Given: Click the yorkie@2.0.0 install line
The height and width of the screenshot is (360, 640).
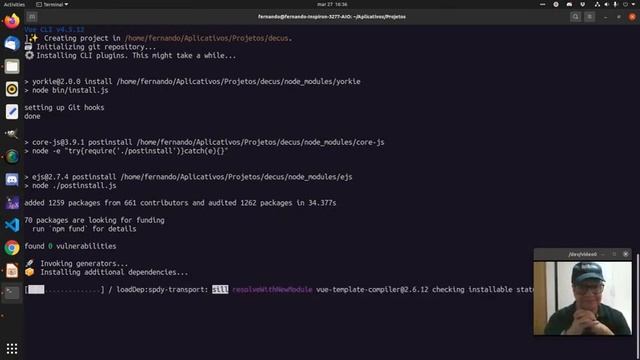Looking at the screenshot, I should pos(192,82).
